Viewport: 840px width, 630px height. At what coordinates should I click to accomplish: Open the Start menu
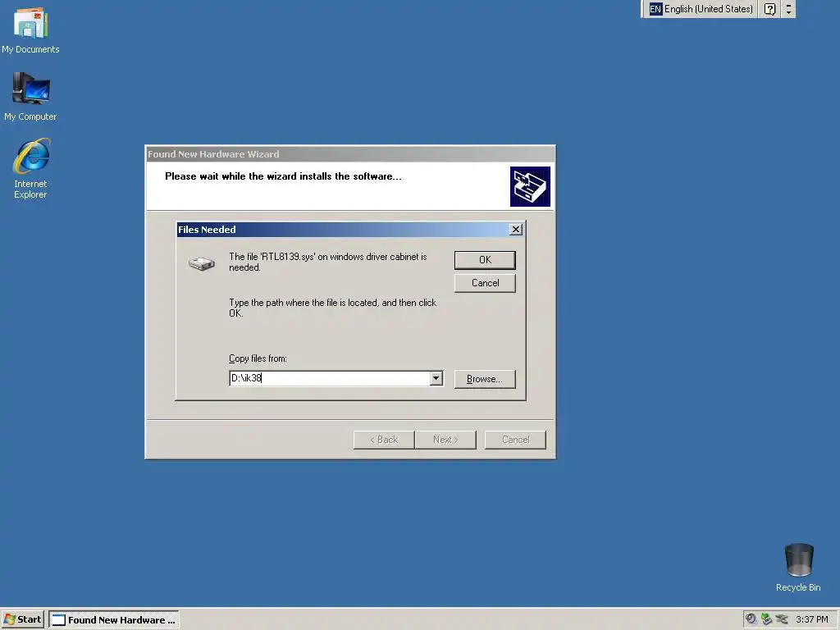[22, 619]
